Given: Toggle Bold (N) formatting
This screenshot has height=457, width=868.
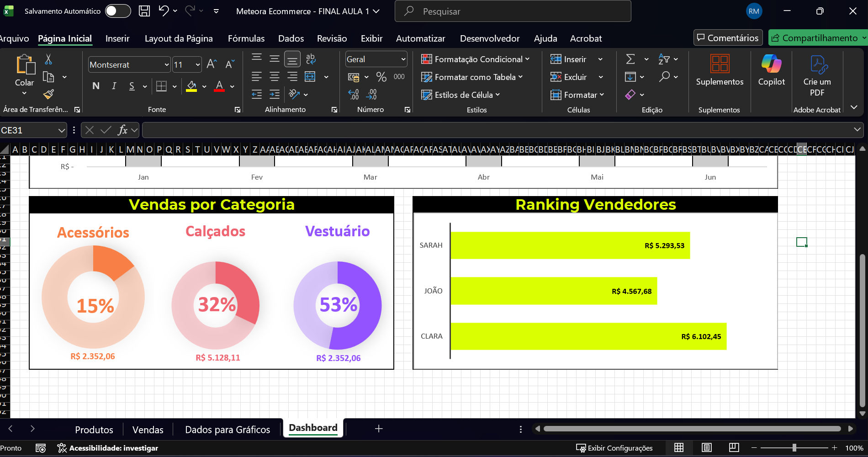Looking at the screenshot, I should (x=96, y=86).
